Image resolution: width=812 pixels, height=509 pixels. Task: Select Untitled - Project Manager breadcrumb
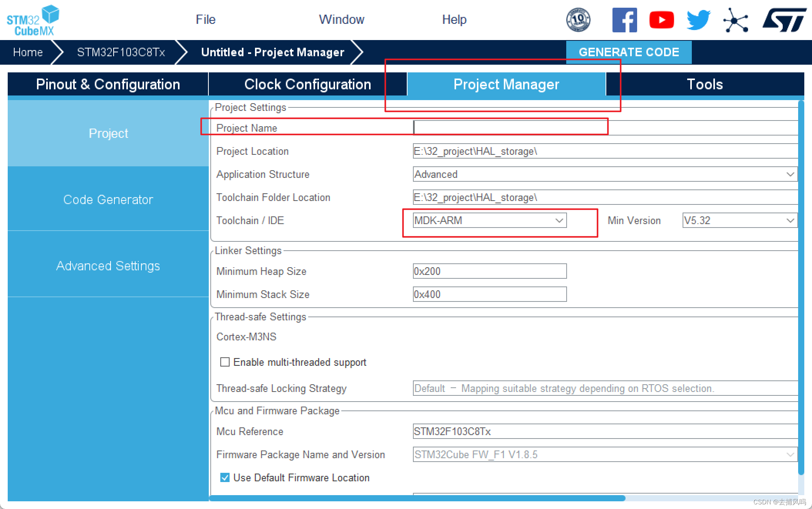[273, 52]
